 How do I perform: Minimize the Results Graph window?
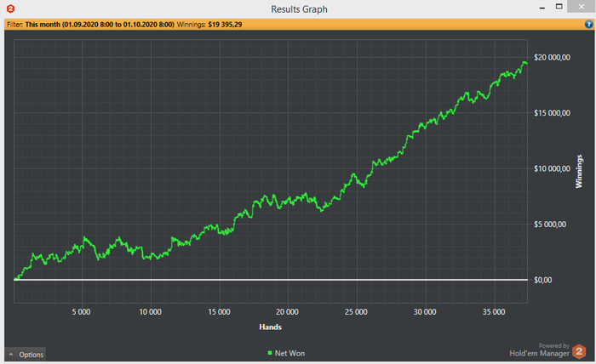click(x=542, y=7)
